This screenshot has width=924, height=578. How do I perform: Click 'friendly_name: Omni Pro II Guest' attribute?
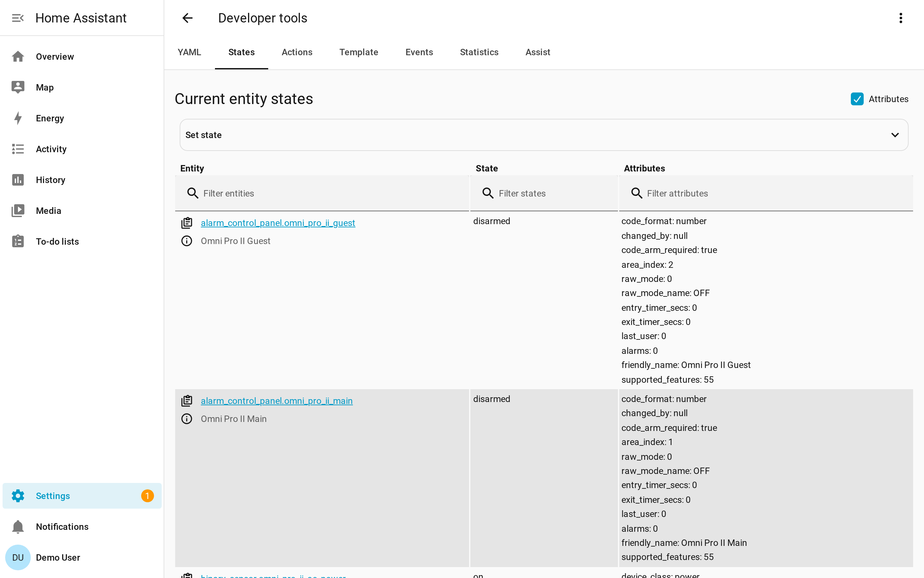pos(686,365)
